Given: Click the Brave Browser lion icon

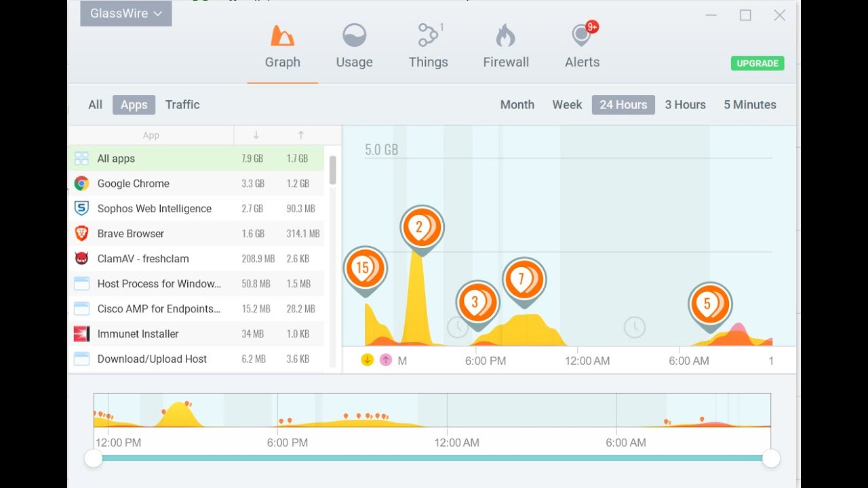Looking at the screenshot, I should (x=81, y=234).
